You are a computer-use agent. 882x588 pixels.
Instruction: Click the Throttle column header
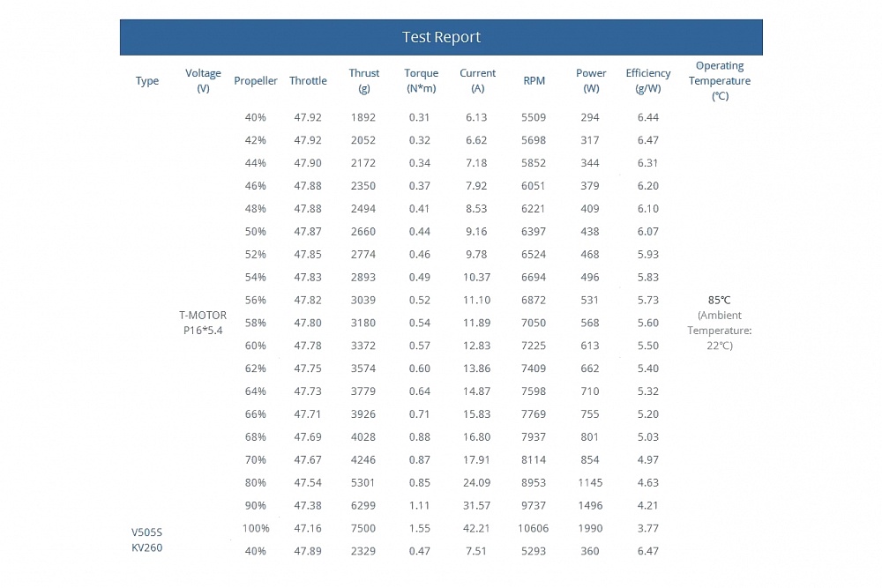pyautogui.click(x=308, y=81)
